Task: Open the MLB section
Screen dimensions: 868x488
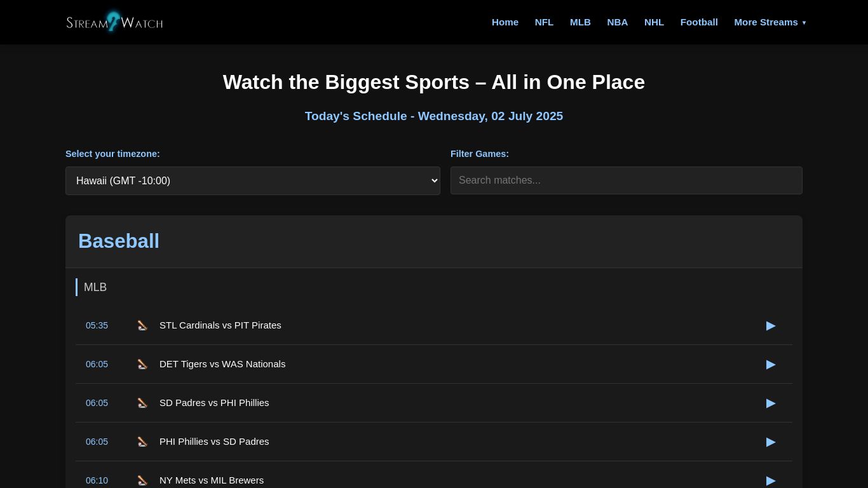Action: (x=580, y=22)
